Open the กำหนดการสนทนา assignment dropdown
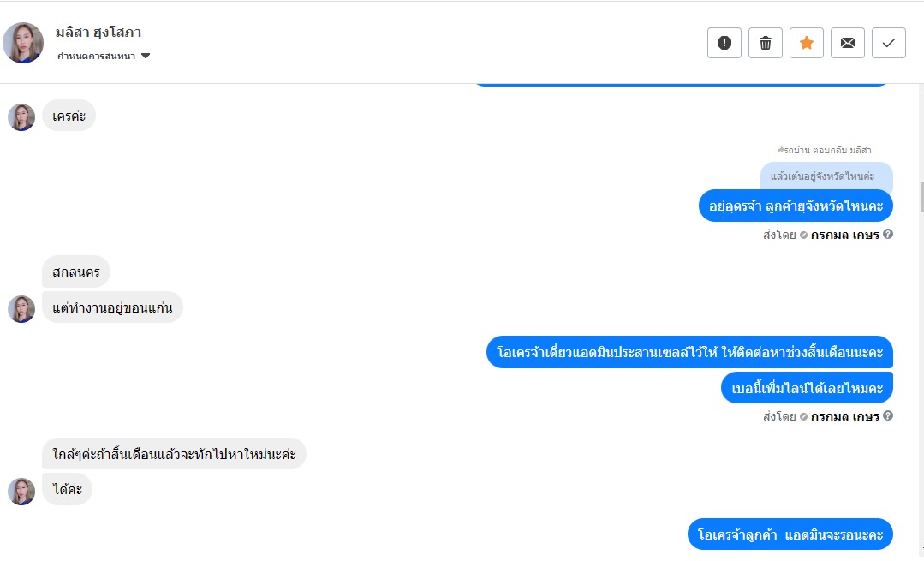Image resolution: width=924 pixels, height=561 pixels. [x=104, y=56]
